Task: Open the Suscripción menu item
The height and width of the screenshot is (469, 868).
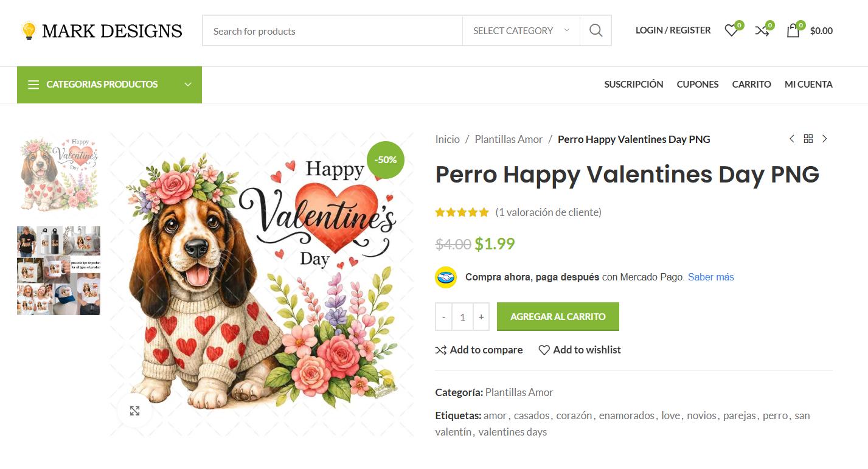Action: point(633,85)
